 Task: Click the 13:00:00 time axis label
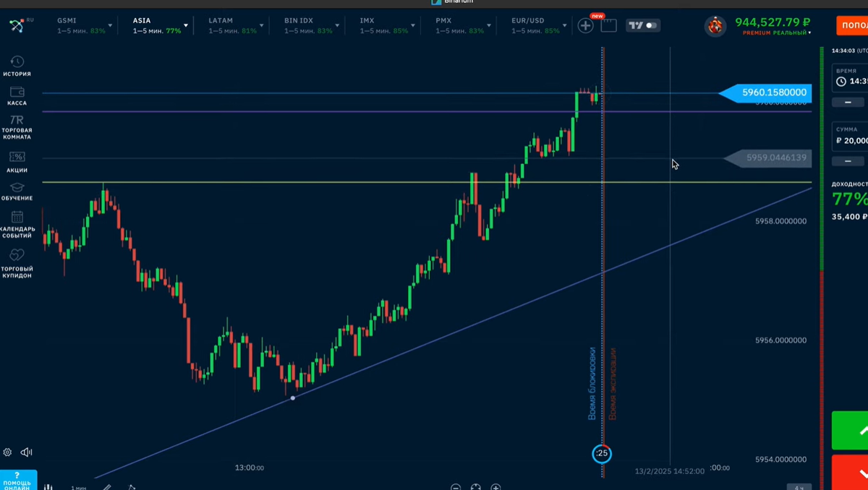(250, 468)
